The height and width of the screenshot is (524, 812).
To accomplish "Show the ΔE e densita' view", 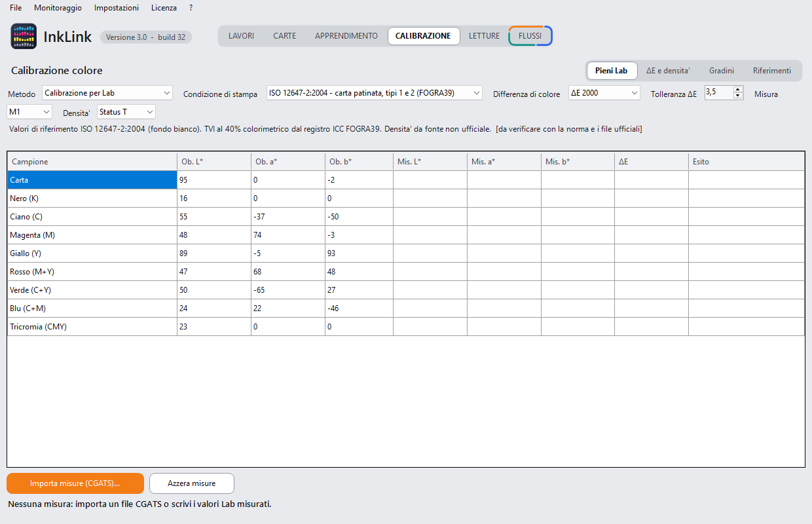I will tap(668, 71).
